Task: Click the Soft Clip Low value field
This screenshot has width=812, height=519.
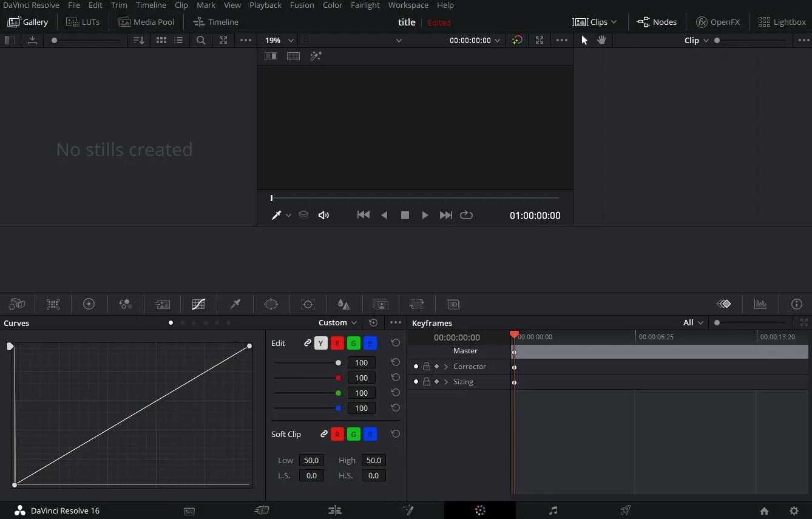Action: point(311,460)
